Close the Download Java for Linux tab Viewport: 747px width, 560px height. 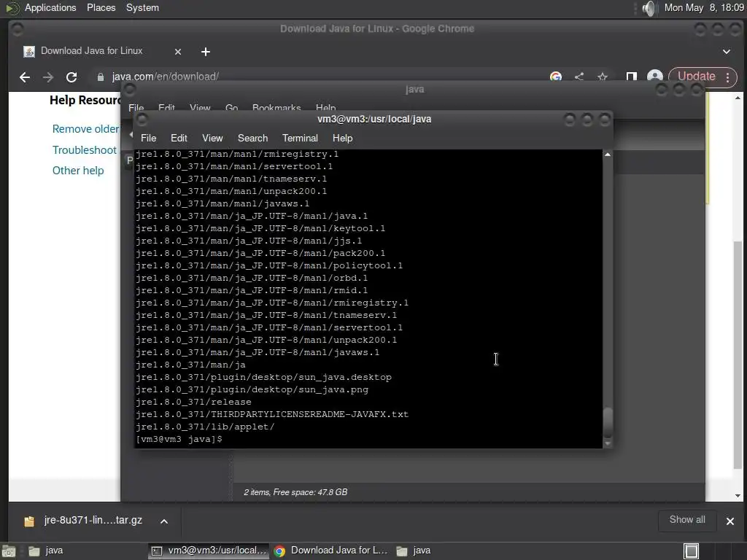(x=178, y=52)
